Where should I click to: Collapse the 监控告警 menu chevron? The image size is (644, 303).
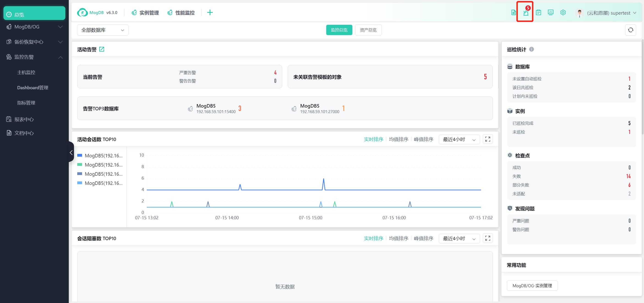pos(60,57)
